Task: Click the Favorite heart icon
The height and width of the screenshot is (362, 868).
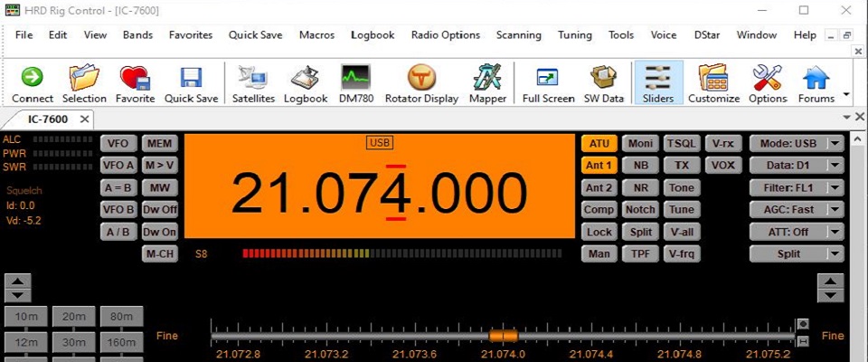Action: point(135,83)
